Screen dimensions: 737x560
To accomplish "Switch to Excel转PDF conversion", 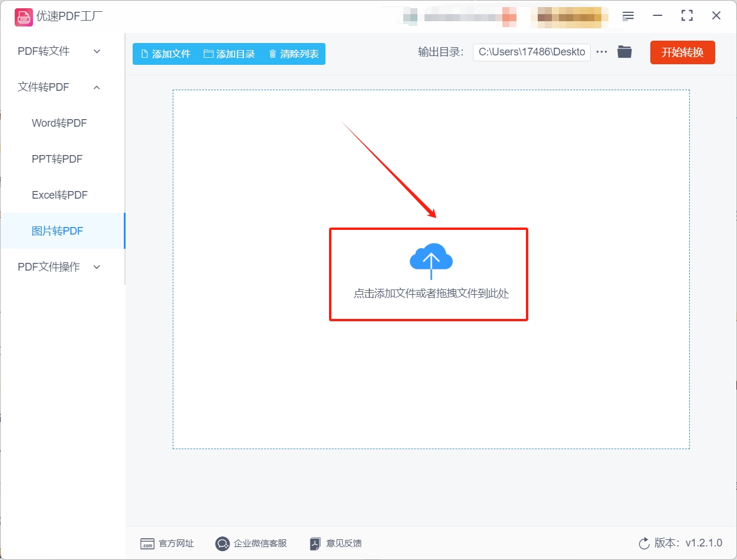I will [59, 195].
